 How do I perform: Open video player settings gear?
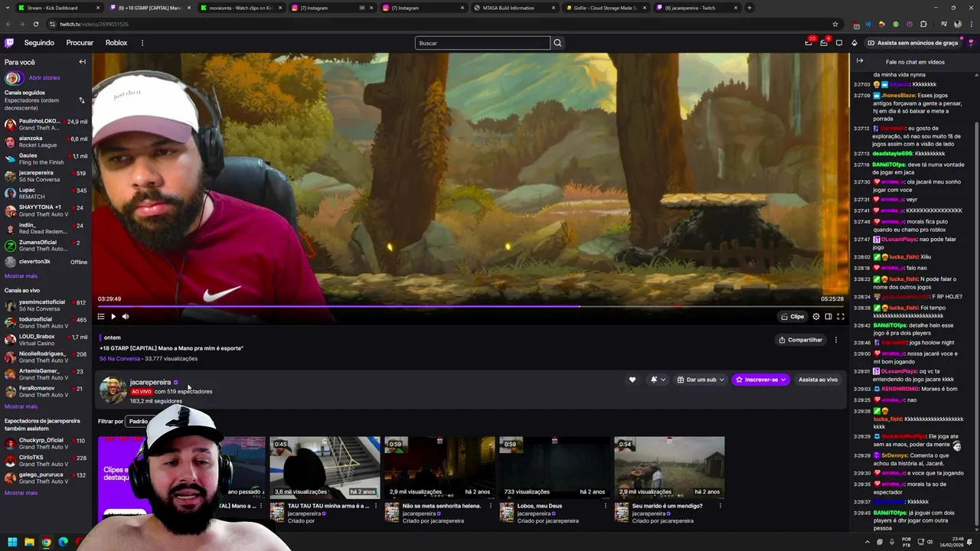pyautogui.click(x=816, y=316)
